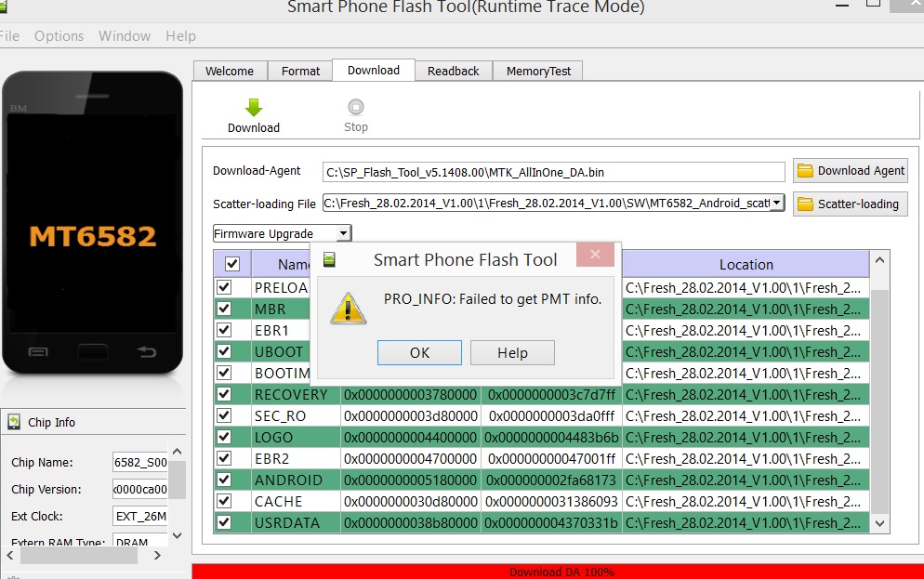The width and height of the screenshot is (924, 579).
Task: Click the dialog's title bar app icon
Action: coord(329,259)
